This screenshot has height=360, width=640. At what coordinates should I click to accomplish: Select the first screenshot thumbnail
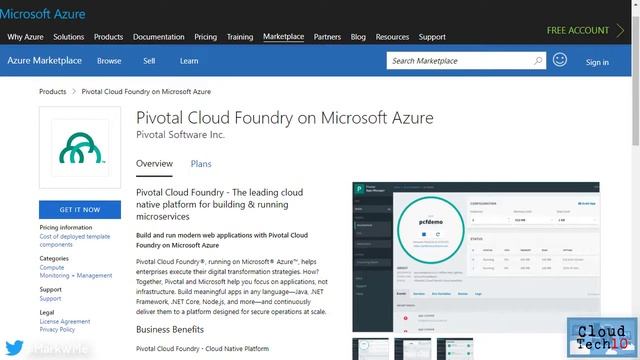(371, 349)
